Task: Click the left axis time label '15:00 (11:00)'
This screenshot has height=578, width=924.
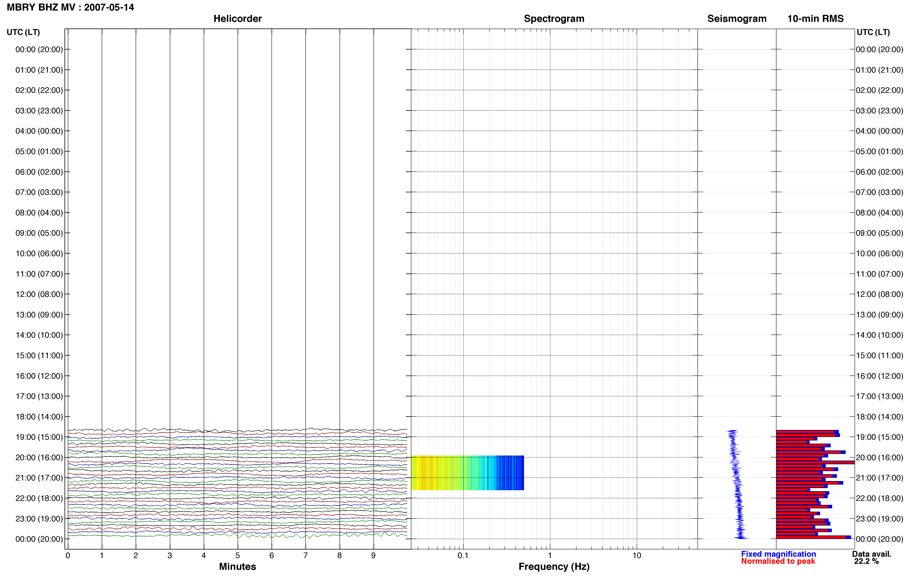Action: tap(39, 355)
